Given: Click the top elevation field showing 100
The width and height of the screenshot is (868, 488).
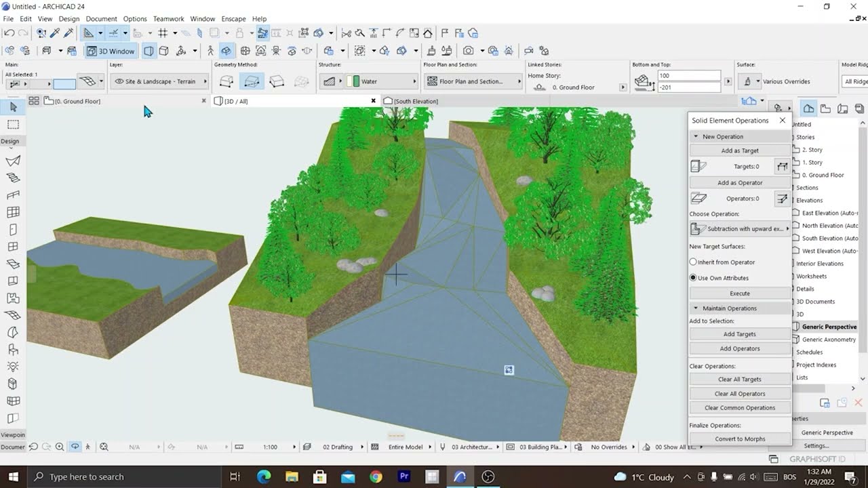Looking at the screenshot, I should 688,76.
